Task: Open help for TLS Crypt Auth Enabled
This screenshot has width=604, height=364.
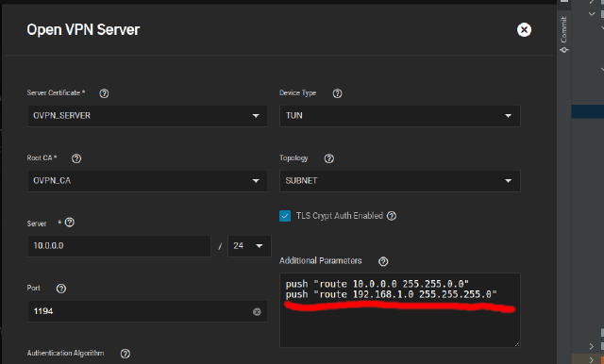Action: pos(392,216)
